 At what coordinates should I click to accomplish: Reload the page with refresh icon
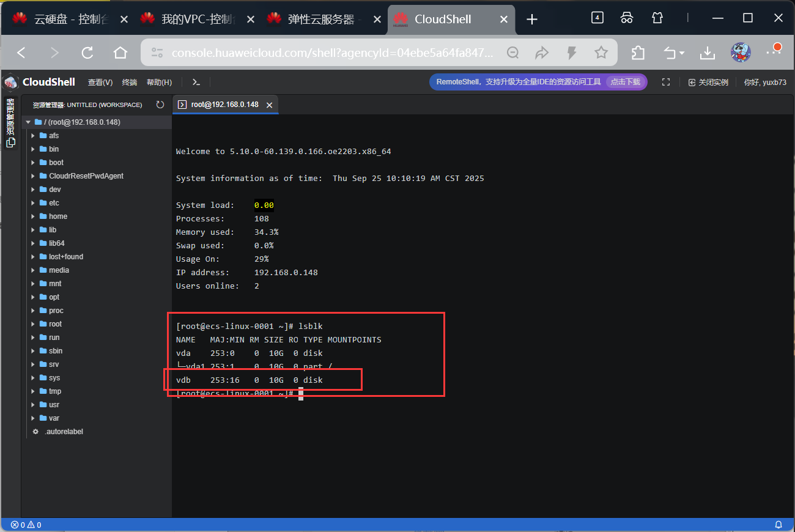[x=87, y=53]
